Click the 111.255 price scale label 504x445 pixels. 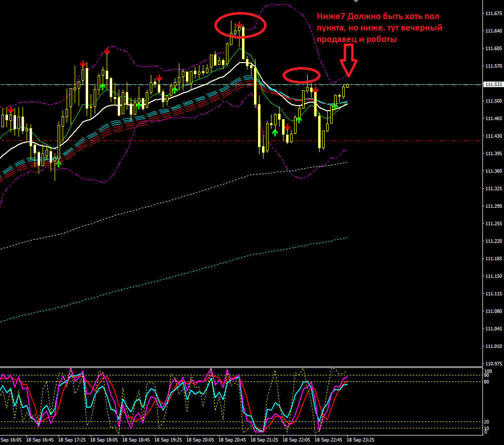[x=493, y=224]
